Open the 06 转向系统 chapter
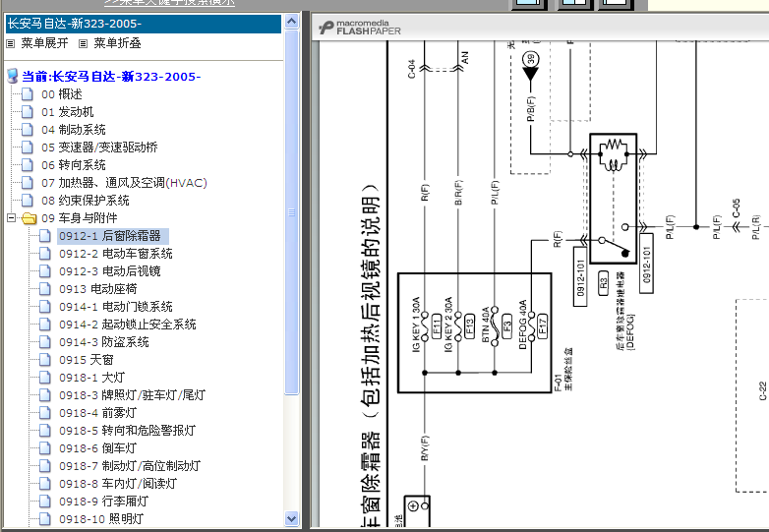 [x=74, y=165]
